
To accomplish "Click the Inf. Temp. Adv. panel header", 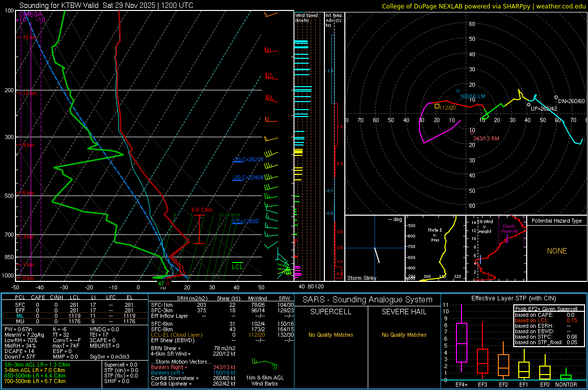I will pos(334,20).
